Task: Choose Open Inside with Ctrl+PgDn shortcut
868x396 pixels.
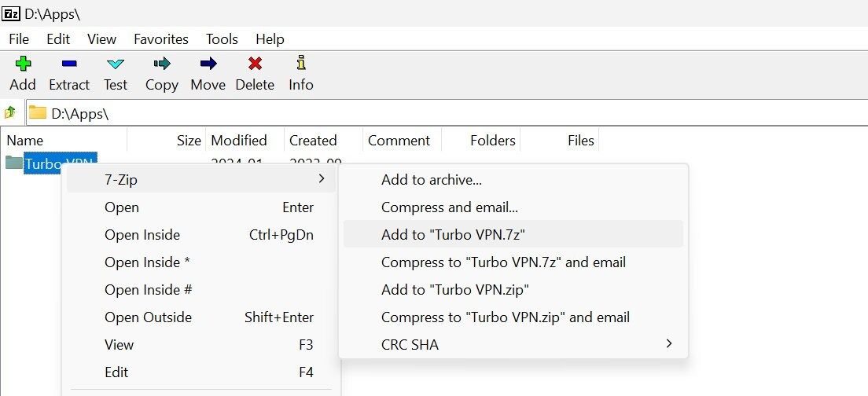Action: click(x=201, y=235)
